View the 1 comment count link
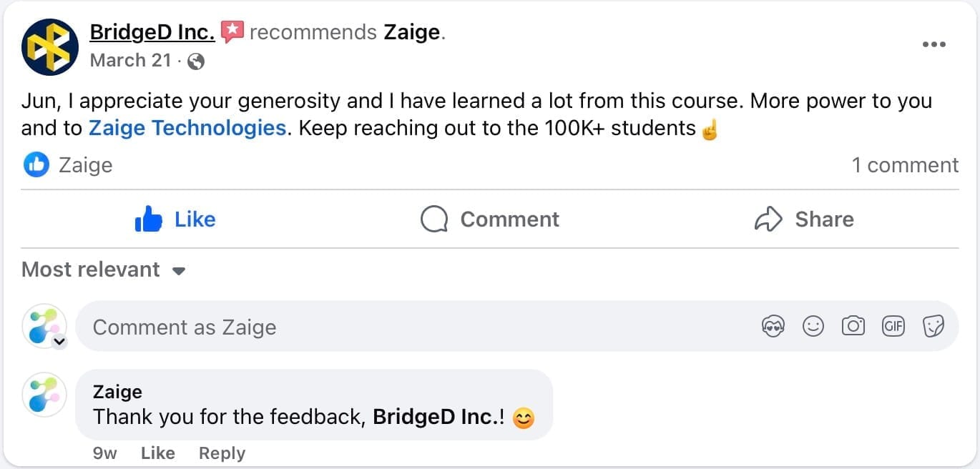The image size is (980, 469). click(904, 165)
